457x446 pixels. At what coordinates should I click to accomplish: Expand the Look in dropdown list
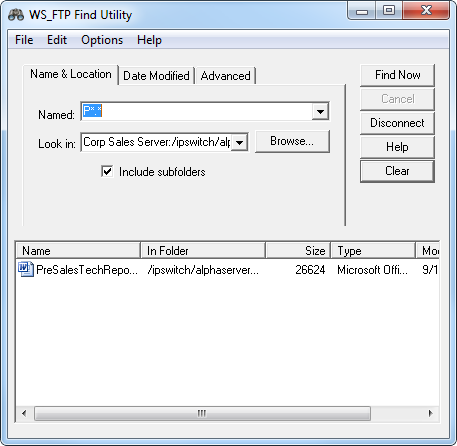click(239, 143)
